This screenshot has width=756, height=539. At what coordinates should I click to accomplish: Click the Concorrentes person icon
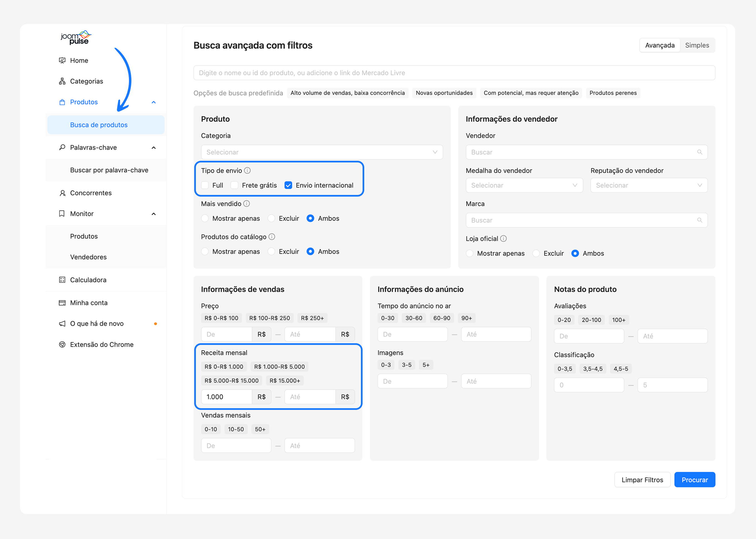[62, 193]
